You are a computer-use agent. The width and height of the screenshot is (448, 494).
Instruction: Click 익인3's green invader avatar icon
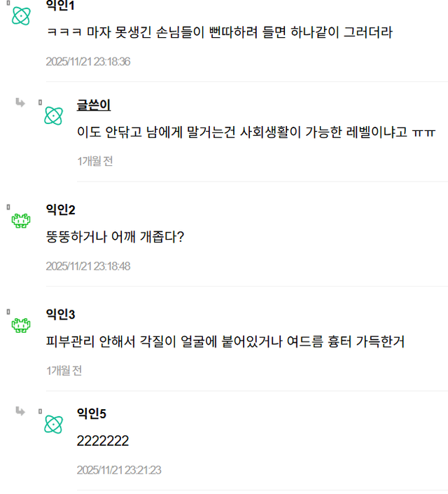(x=22, y=325)
